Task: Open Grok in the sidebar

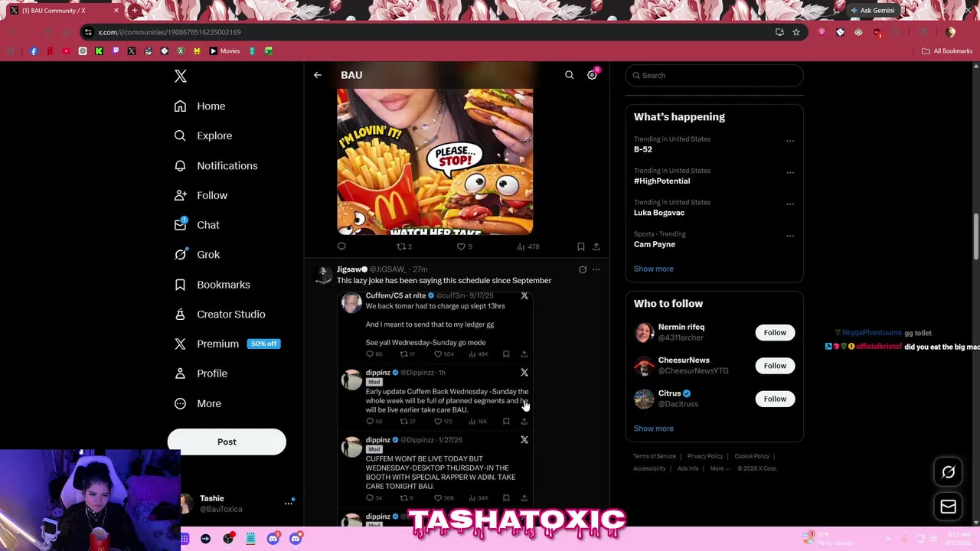Action: [197, 255]
